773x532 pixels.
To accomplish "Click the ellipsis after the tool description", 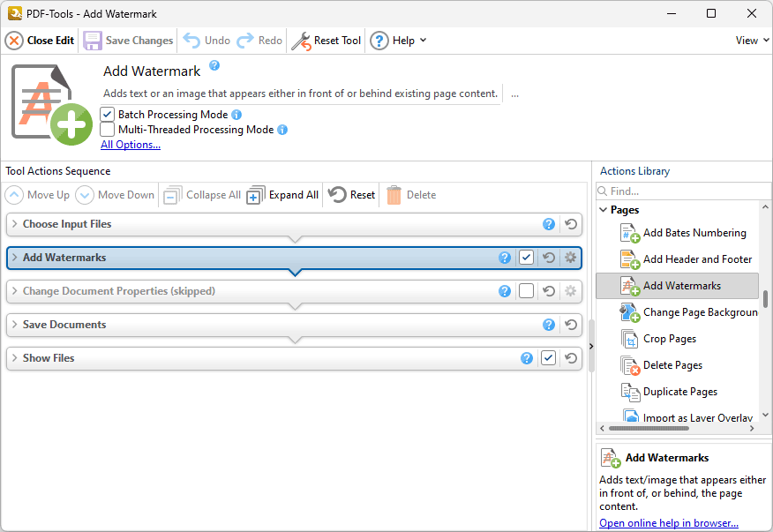I will tap(514, 94).
